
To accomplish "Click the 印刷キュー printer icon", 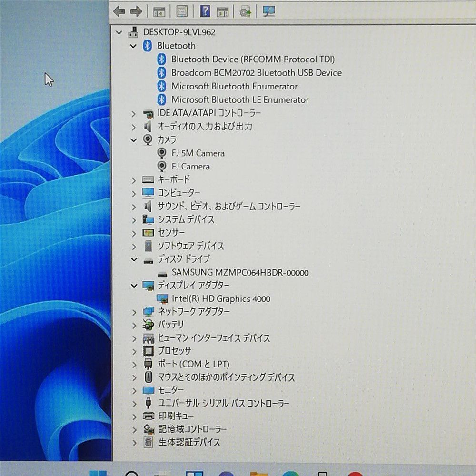I will 149,416.
